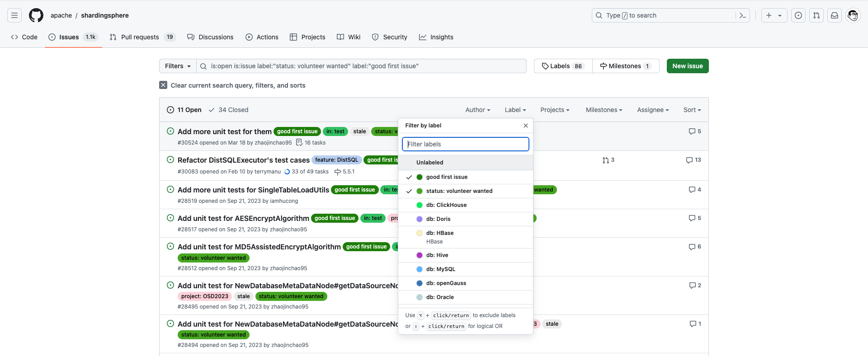
Task: Open comments on issue #30524
Action: (x=695, y=131)
